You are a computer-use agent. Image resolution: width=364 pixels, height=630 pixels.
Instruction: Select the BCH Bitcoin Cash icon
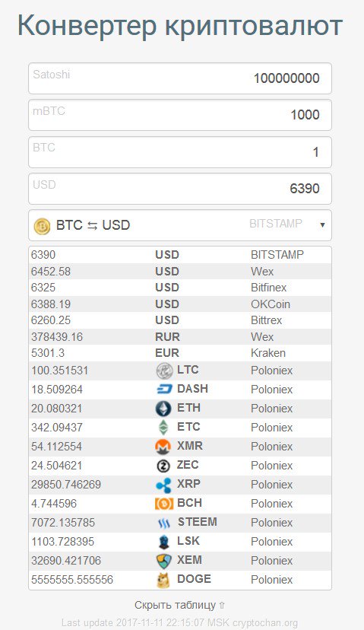pyautogui.click(x=164, y=504)
